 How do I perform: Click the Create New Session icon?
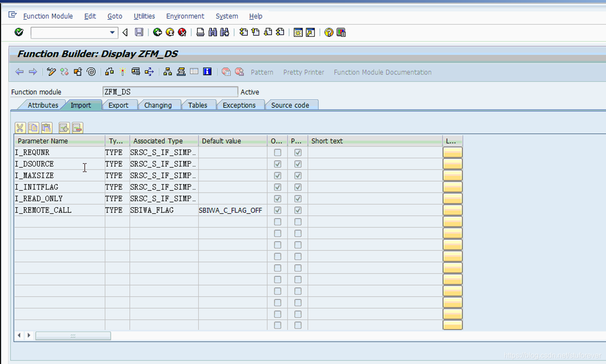pos(298,32)
